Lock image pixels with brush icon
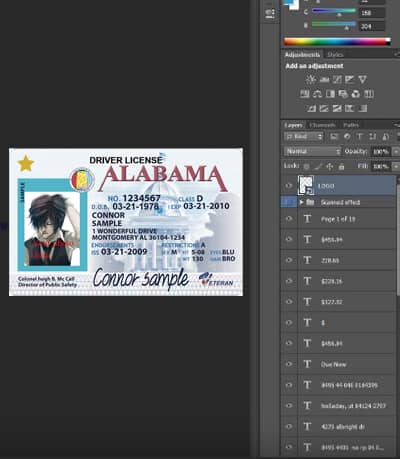The image size is (400, 459). click(318, 166)
